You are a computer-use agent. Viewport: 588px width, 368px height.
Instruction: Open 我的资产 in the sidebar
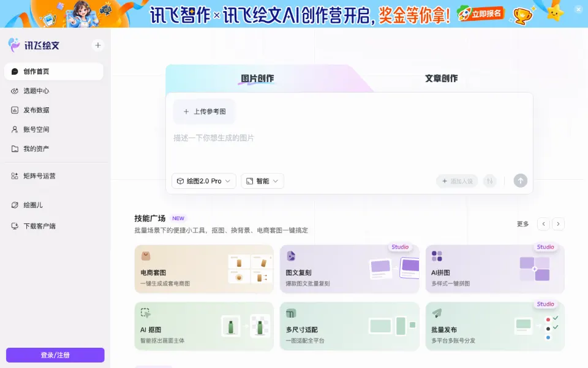pyautogui.click(x=54, y=148)
